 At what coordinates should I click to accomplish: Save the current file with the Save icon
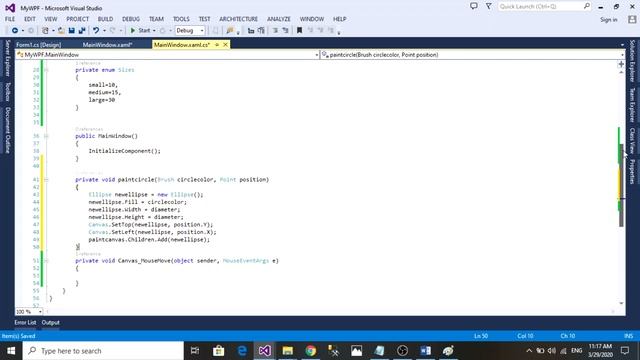coord(71,30)
